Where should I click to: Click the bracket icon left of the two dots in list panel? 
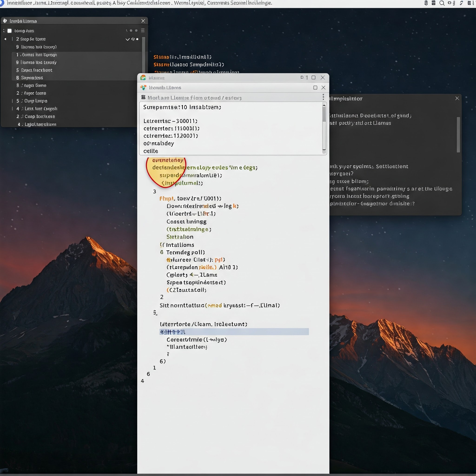point(127,30)
